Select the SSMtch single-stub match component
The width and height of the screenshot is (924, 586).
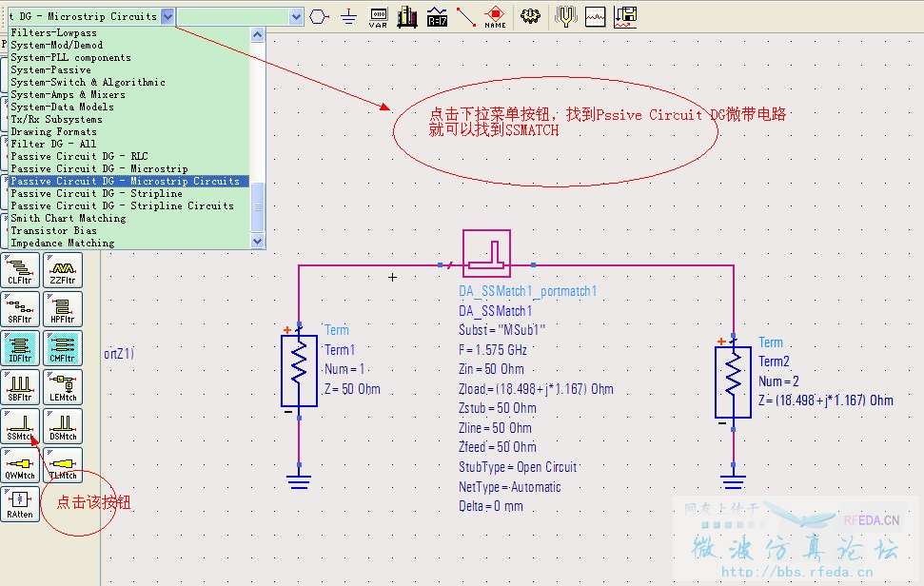tap(20, 426)
